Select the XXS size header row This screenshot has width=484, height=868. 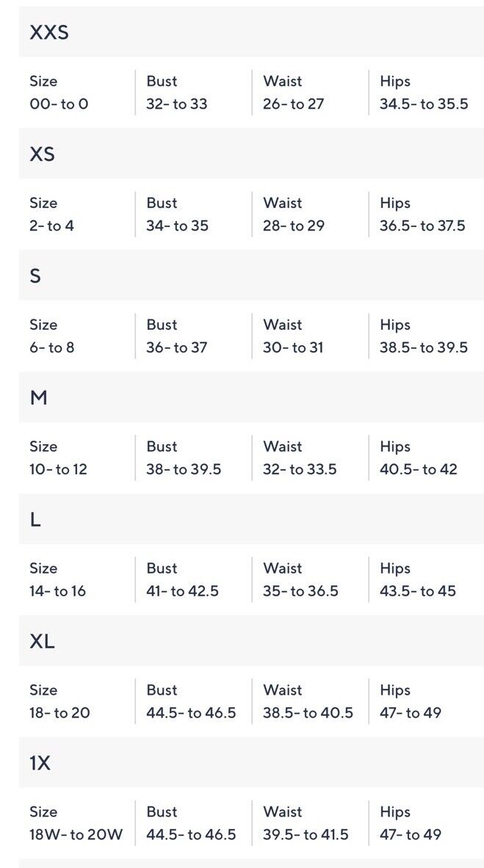click(251, 32)
